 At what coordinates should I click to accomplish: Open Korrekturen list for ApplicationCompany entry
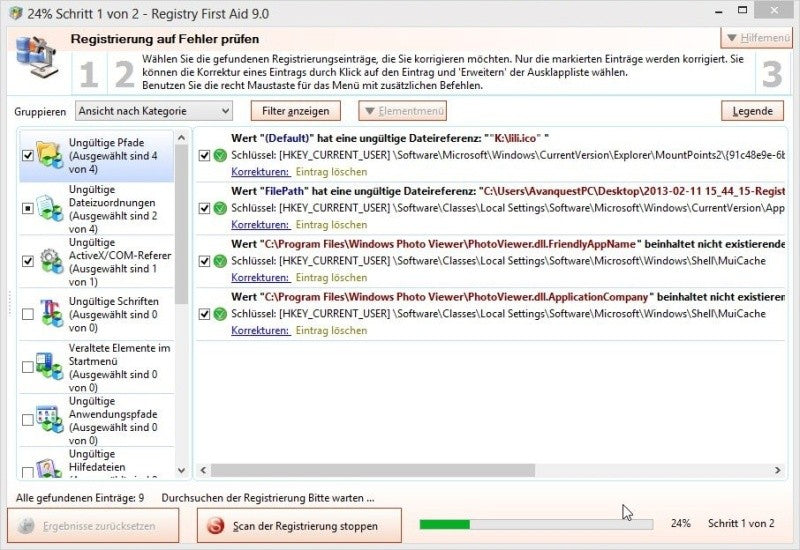point(260,331)
